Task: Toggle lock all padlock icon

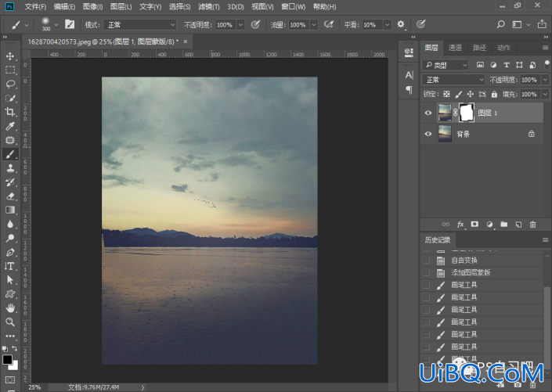Action: point(494,94)
